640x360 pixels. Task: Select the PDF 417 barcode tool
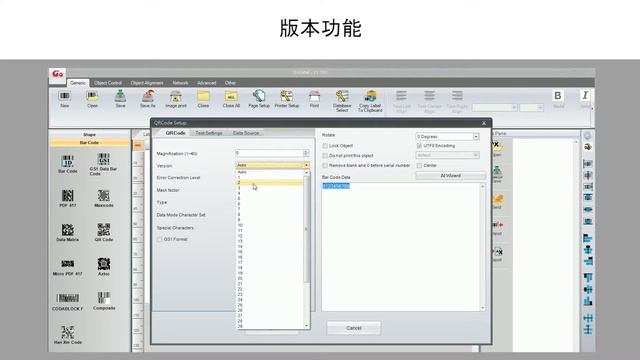68,198
